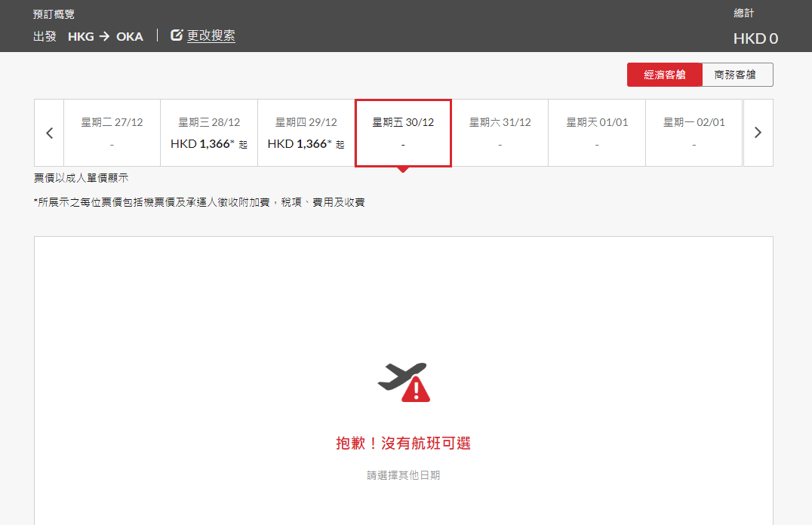Screen dimensions: 812x525
Task: Click the pencil edit icon beside 更改搜索
Action: 177,35
